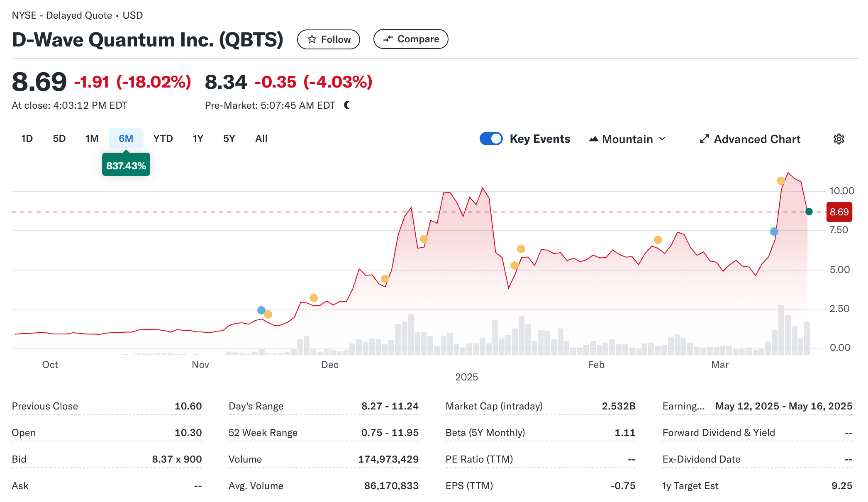The height and width of the screenshot is (502, 868).
Task: Click the blue key event dot in March
Action: (x=774, y=232)
